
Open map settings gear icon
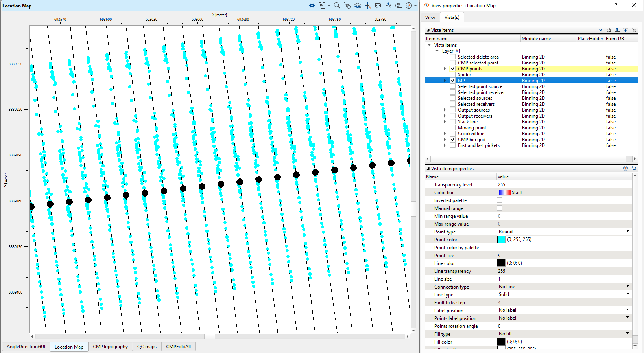pos(312,6)
